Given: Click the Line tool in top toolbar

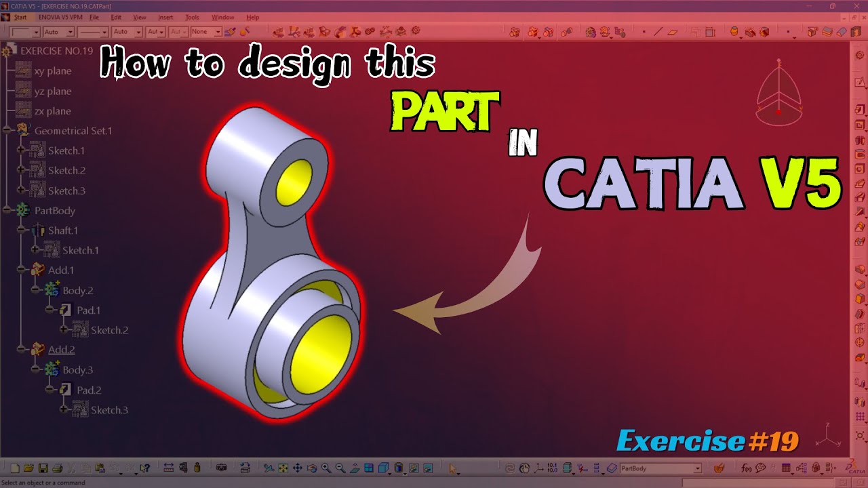Looking at the screenshot, I should tap(658, 31).
